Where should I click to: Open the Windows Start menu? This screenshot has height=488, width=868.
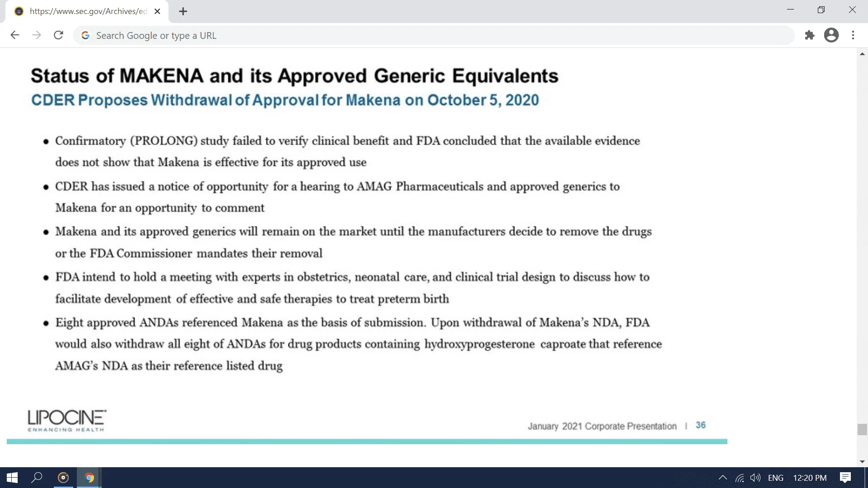click(12, 478)
